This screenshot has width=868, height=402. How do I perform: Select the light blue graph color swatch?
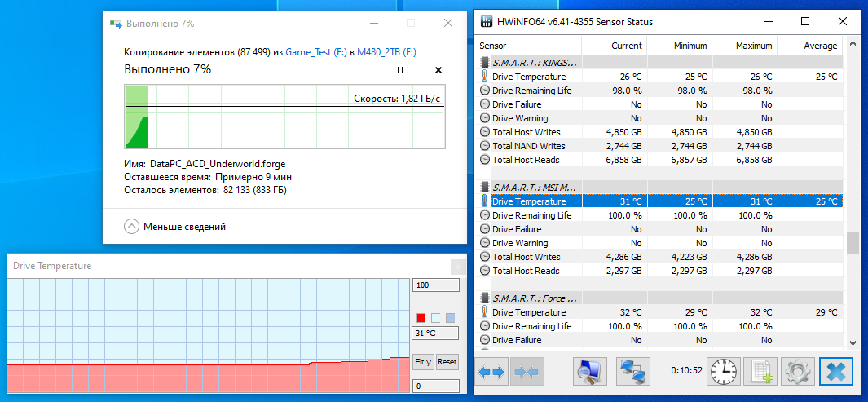click(451, 318)
